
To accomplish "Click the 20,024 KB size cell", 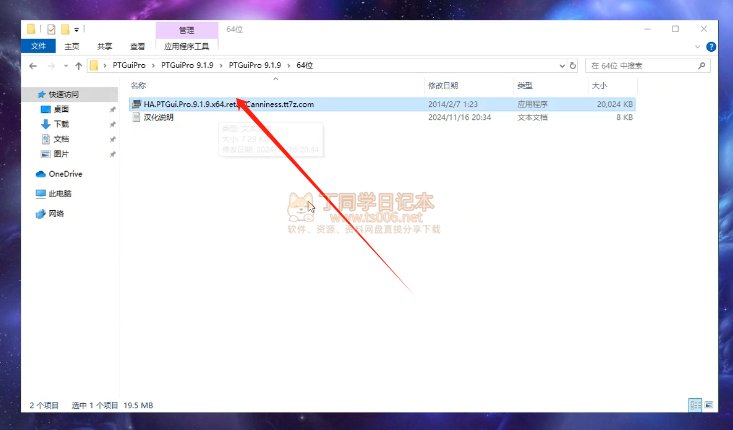I will [615, 104].
